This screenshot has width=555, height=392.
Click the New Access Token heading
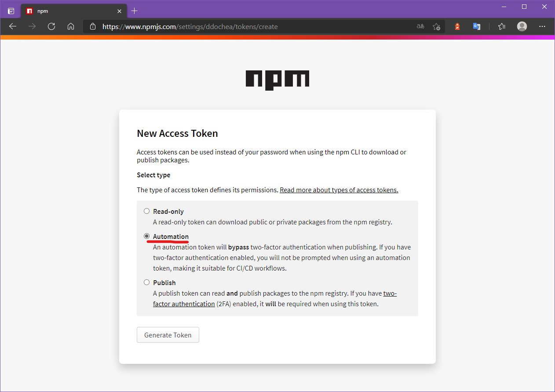pos(177,133)
